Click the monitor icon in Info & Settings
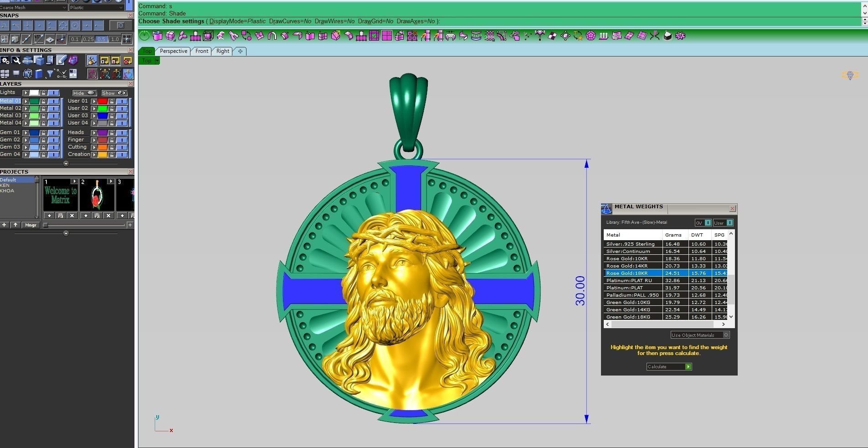 point(16,73)
